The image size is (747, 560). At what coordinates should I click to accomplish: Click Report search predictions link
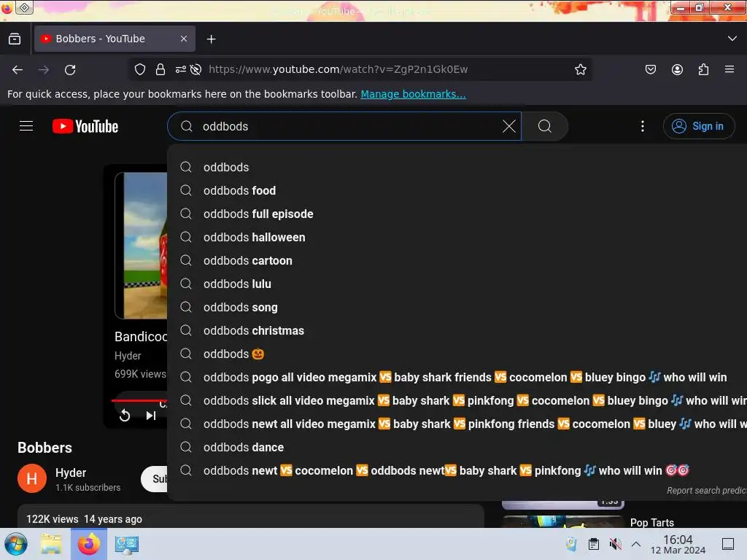click(x=706, y=491)
